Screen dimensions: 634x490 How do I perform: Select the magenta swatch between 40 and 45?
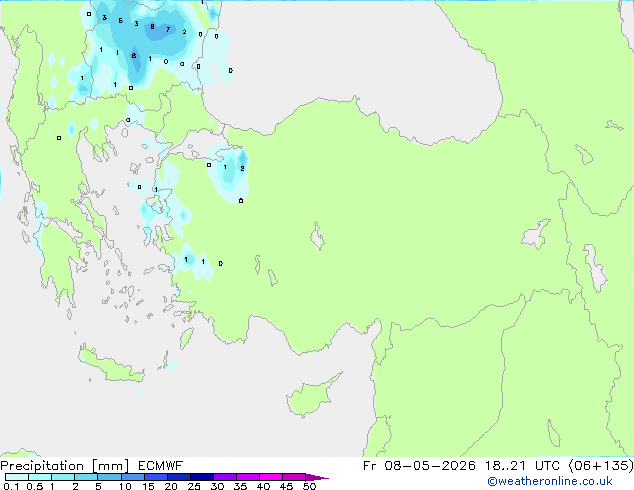(271, 477)
